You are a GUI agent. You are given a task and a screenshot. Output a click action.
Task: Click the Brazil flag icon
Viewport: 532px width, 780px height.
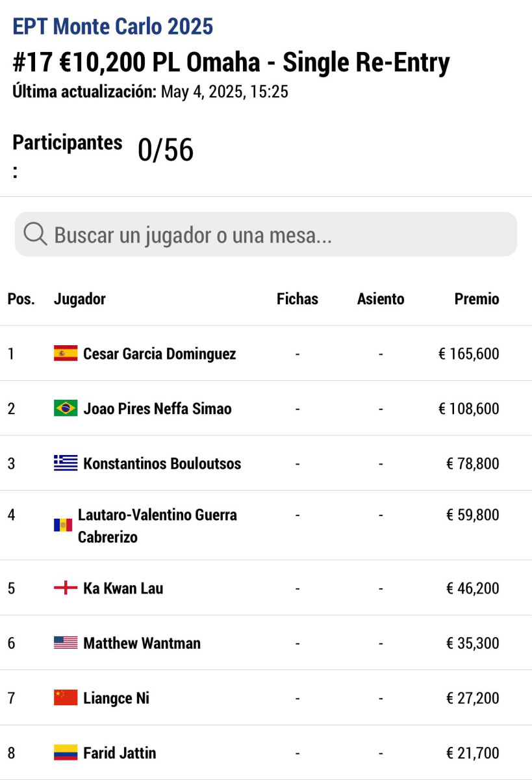[66, 408]
